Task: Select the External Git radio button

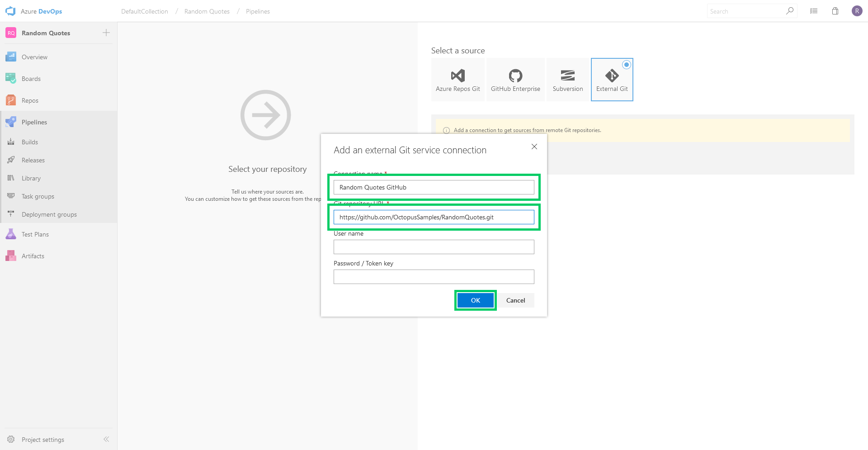Action: click(627, 65)
